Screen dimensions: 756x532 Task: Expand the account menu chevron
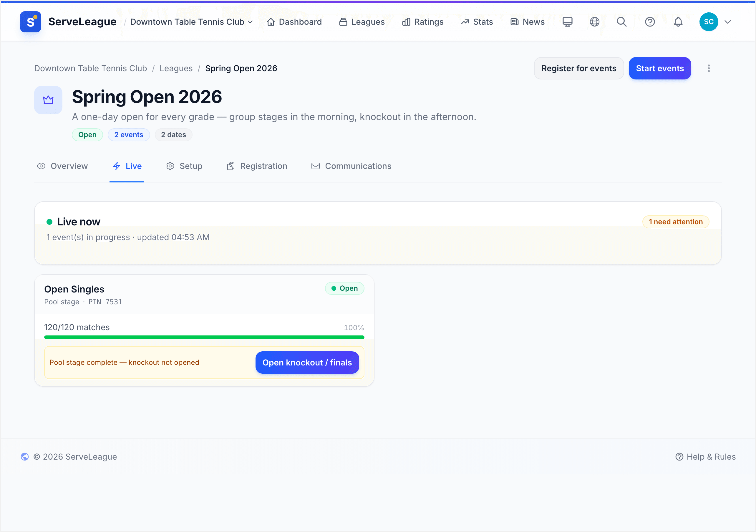coord(728,22)
